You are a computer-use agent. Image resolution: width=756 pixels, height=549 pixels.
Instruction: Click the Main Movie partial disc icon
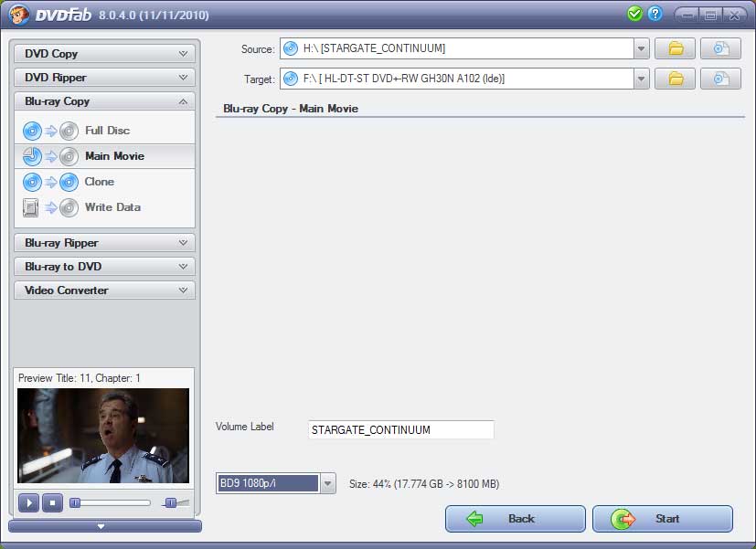[x=32, y=156]
